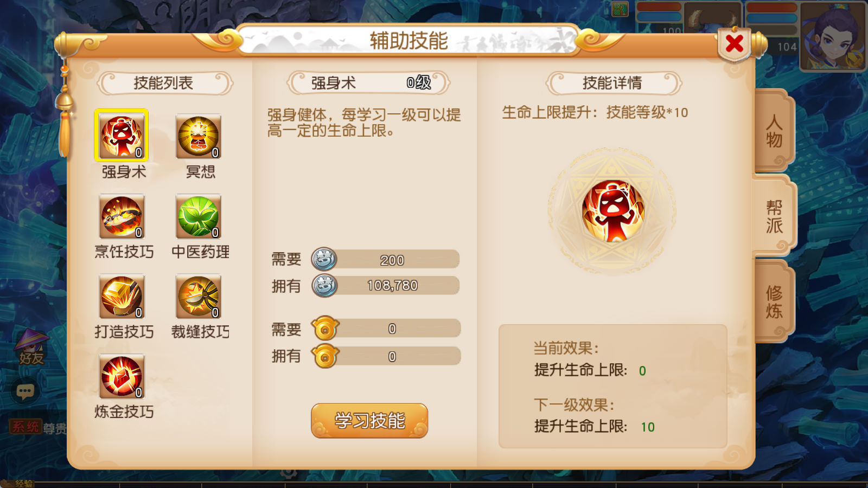Choose the 烹饪技巧 skill icon
The height and width of the screenshot is (488, 868).
[x=122, y=216]
